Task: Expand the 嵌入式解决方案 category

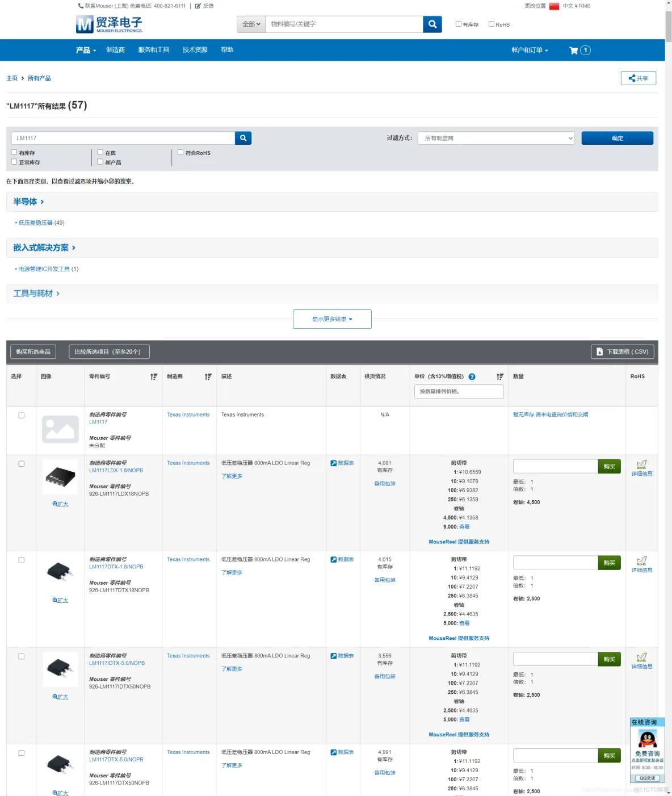Action: click(44, 248)
